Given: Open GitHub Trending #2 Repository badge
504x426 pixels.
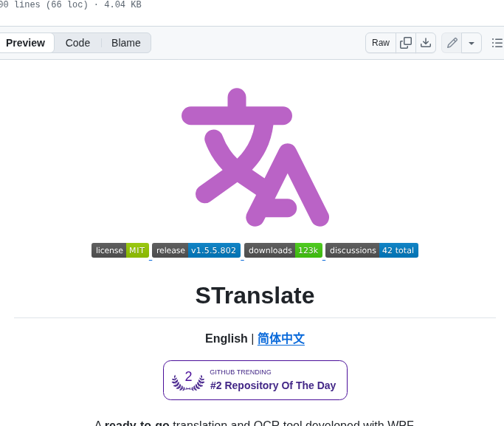Looking at the screenshot, I should (x=255, y=380).
